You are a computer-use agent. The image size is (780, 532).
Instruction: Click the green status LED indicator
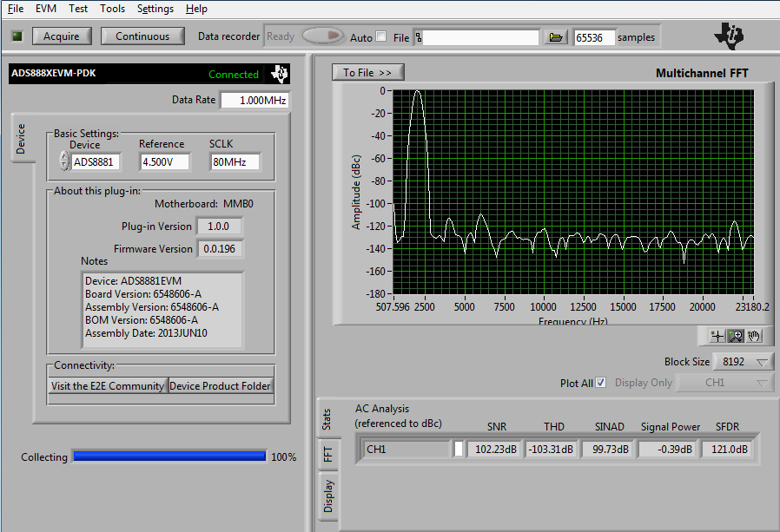(17, 36)
